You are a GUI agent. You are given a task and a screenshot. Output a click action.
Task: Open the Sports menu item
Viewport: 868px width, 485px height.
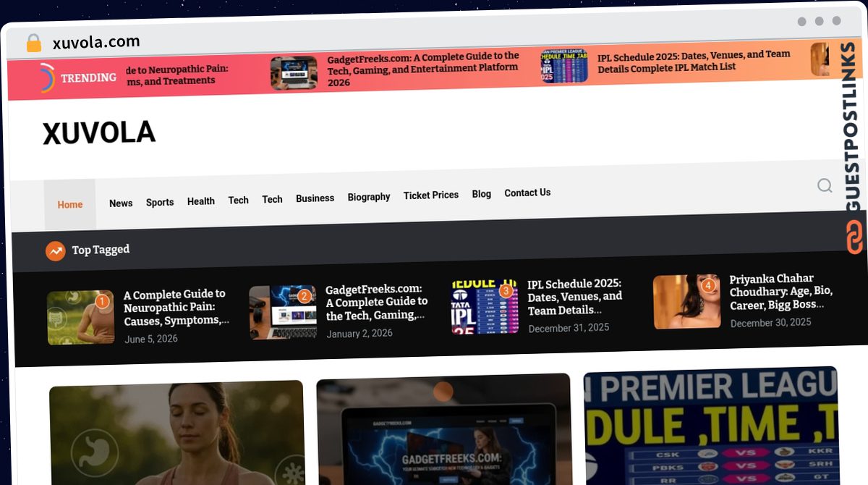click(160, 202)
